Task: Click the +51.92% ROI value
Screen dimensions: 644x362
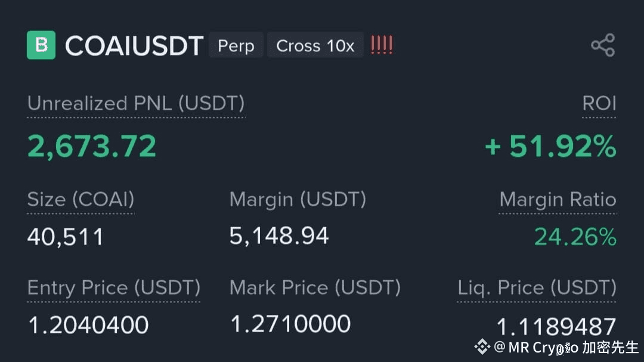Action: tap(551, 146)
